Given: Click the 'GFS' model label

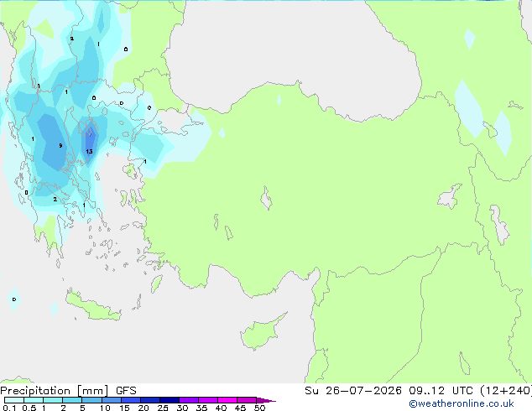Looking at the screenshot, I should [126, 391].
